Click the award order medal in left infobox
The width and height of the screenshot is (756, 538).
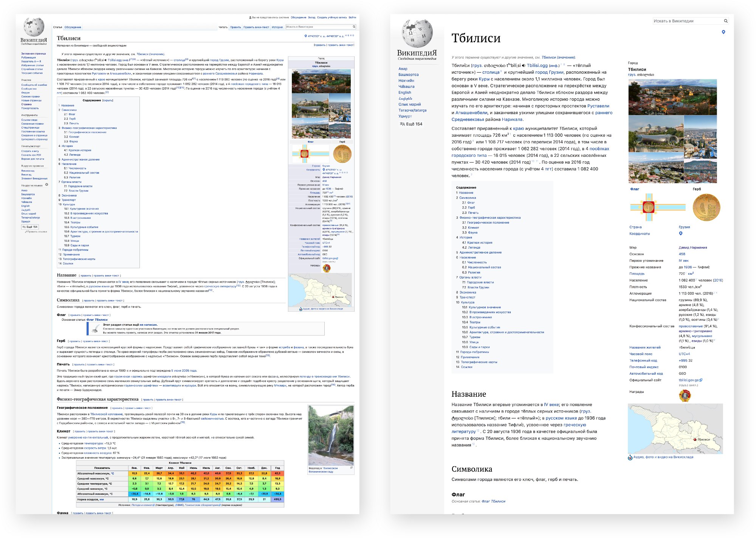click(x=327, y=268)
